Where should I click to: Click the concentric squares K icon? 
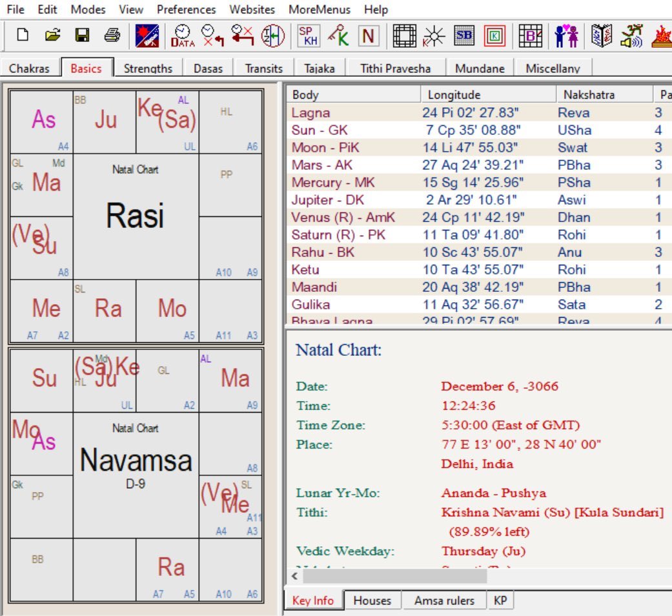coord(494,36)
